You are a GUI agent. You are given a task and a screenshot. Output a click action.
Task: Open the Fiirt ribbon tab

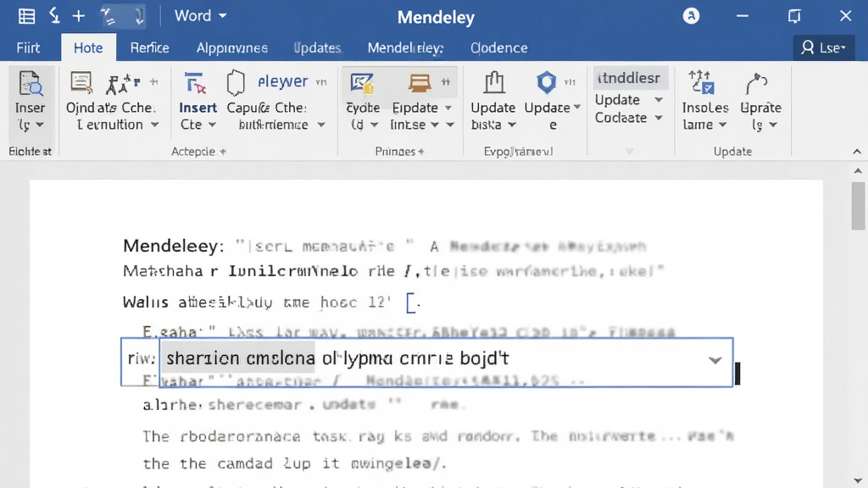(x=28, y=47)
